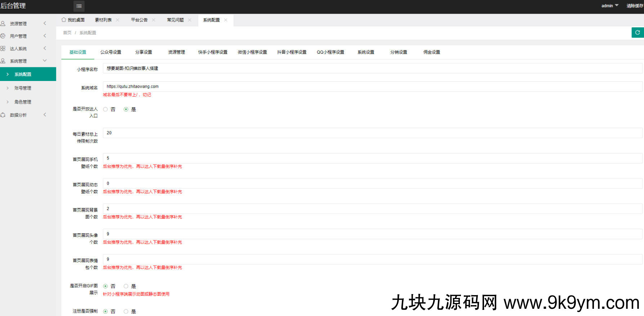Switch to the 基础设置 settings tab
The width and height of the screenshot is (644, 316).
pos(78,52)
